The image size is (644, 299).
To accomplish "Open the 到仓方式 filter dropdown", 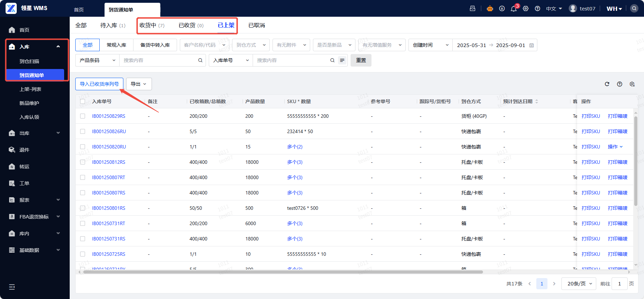I will pos(251,45).
